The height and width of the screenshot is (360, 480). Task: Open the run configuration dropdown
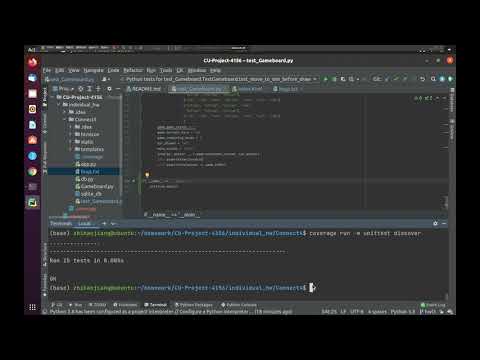coord(219,79)
